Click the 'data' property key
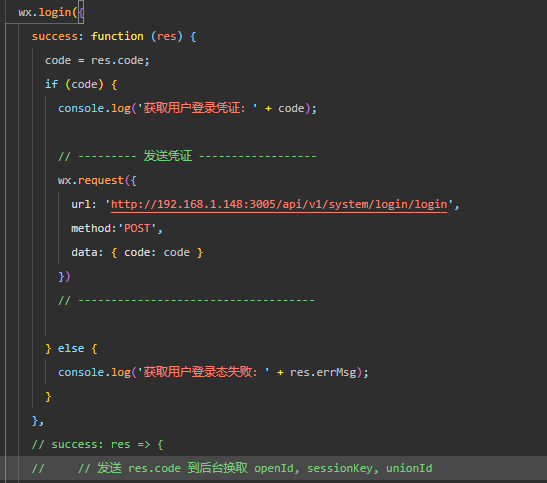The height and width of the screenshot is (483, 547). click(84, 252)
